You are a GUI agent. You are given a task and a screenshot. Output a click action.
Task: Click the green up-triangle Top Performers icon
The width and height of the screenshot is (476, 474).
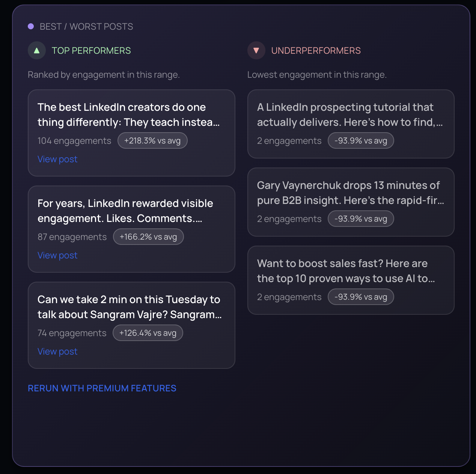click(37, 51)
